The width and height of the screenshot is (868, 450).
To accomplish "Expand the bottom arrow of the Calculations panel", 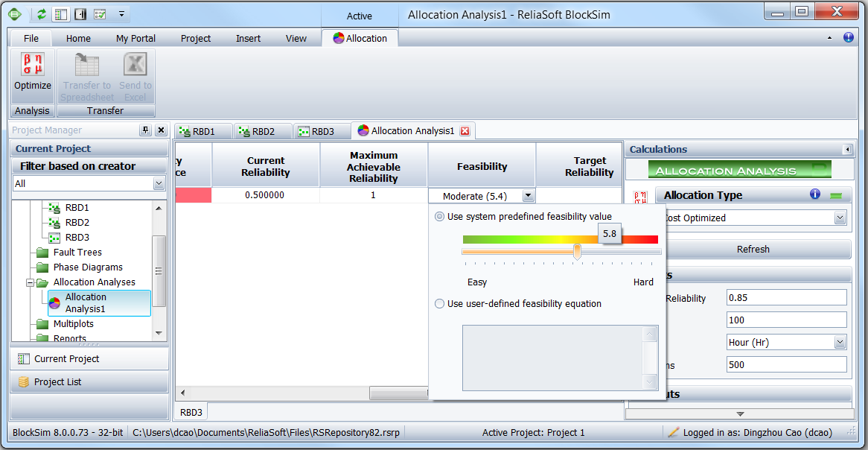I will point(740,414).
